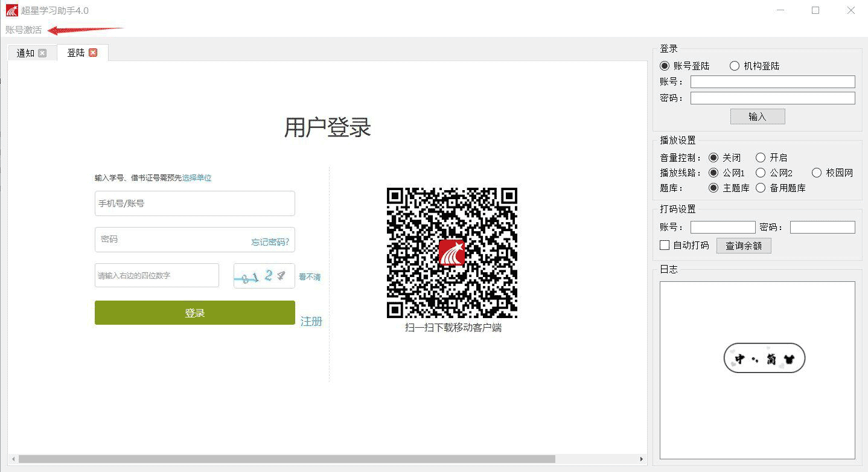Click left arrow of horizontal scrollbar
This screenshot has width=868, height=472.
click(13, 459)
